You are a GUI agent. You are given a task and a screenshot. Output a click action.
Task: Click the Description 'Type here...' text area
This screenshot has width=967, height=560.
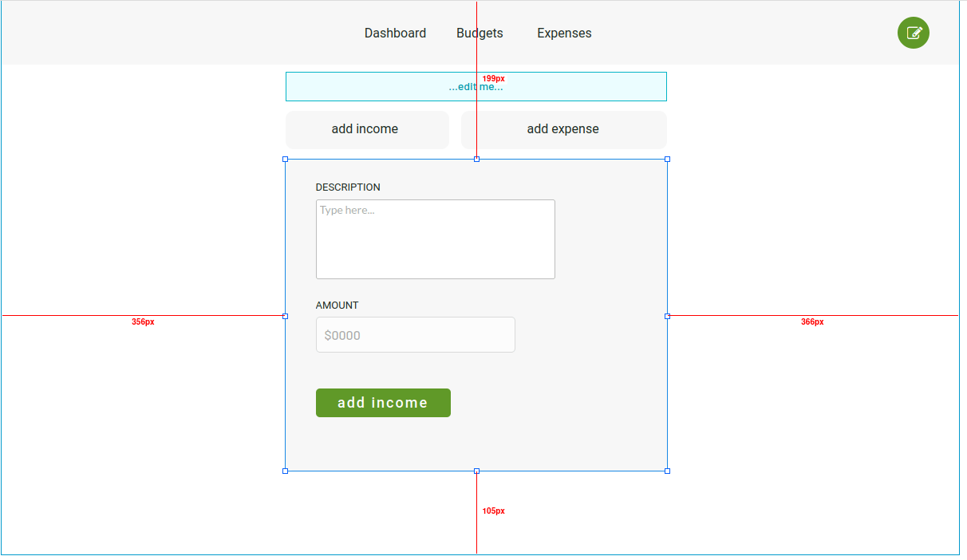[435, 239]
